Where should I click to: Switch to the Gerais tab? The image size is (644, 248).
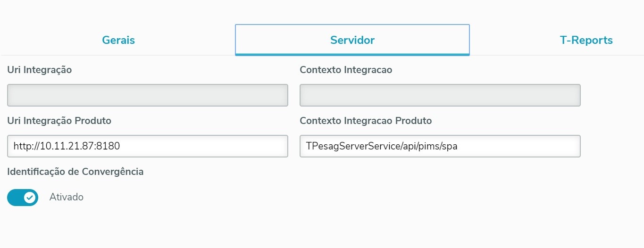click(118, 40)
